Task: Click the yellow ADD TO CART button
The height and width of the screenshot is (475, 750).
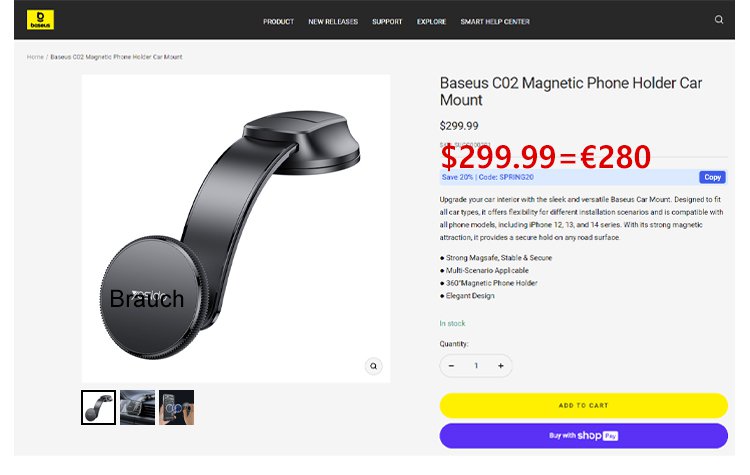Action: (x=583, y=405)
